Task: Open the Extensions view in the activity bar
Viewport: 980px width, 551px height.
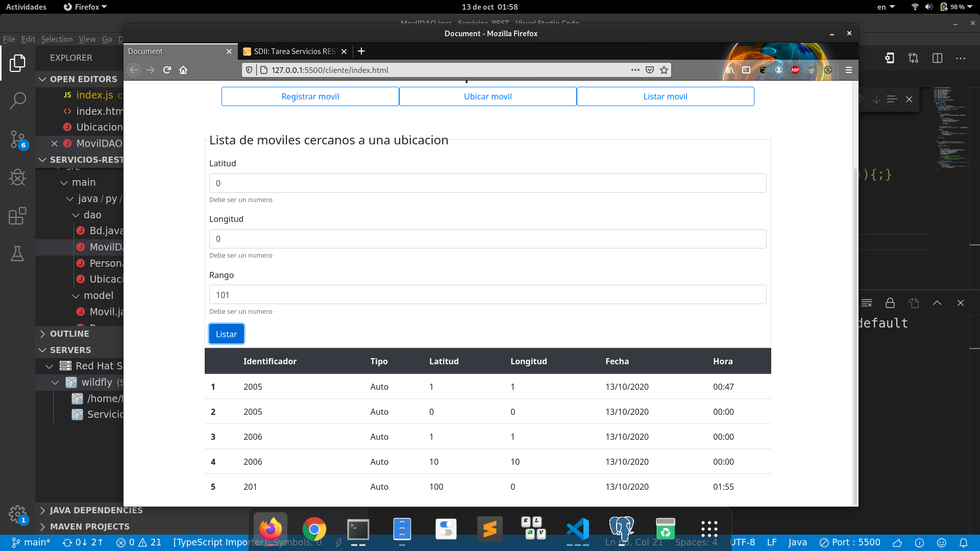Action: point(17,216)
